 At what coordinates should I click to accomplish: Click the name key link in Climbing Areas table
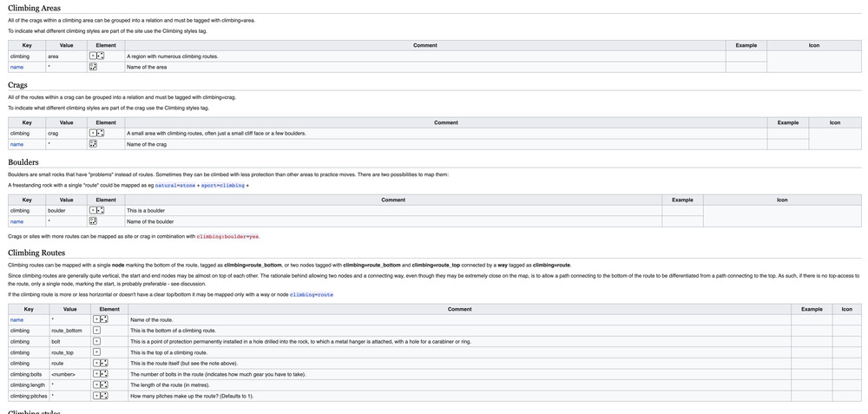16,67
